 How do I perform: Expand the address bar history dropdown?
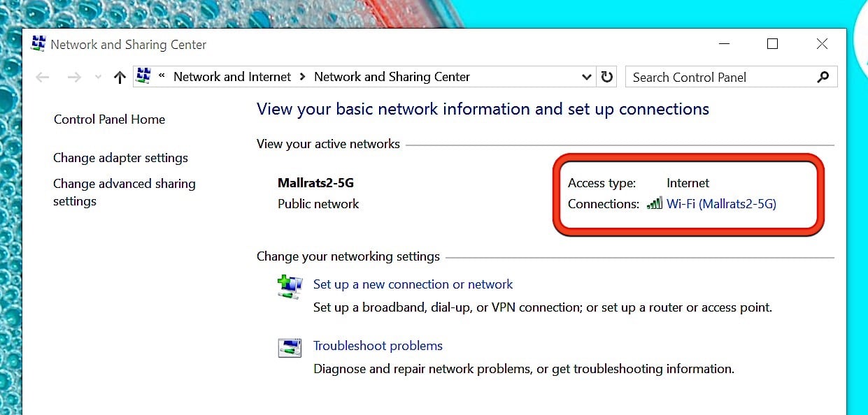tap(586, 77)
